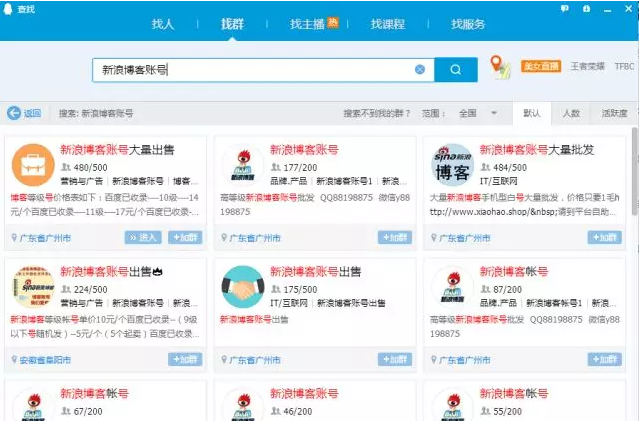Image resolution: width=640 pixels, height=427 pixels.
Task: Click 品牌.产品 category in 177/200 card
Action: coord(289,181)
